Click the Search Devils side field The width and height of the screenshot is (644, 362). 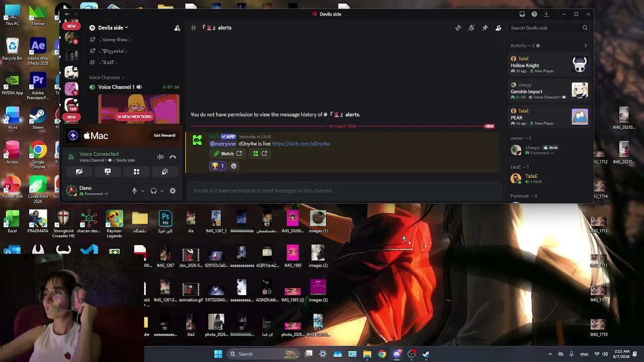pyautogui.click(x=548, y=28)
